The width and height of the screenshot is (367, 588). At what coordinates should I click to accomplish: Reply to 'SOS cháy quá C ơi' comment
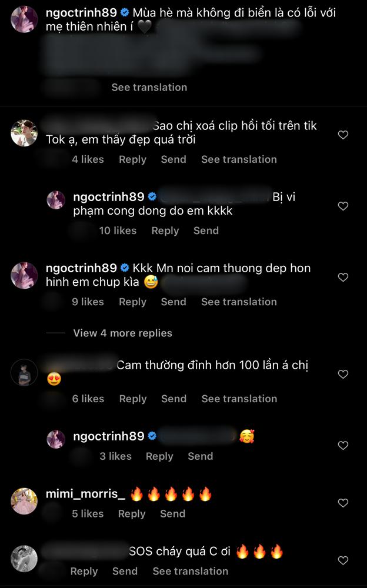pyautogui.click(x=84, y=571)
